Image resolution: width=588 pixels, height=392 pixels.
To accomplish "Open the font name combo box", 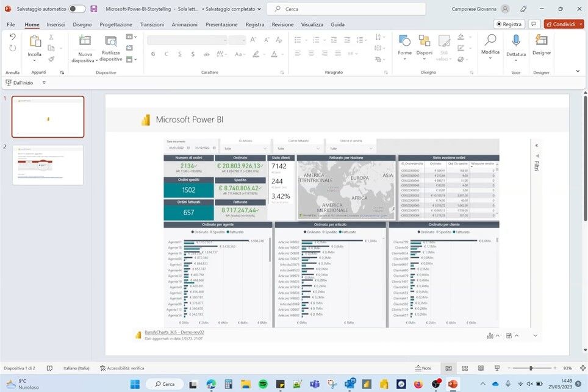I will (187, 40).
